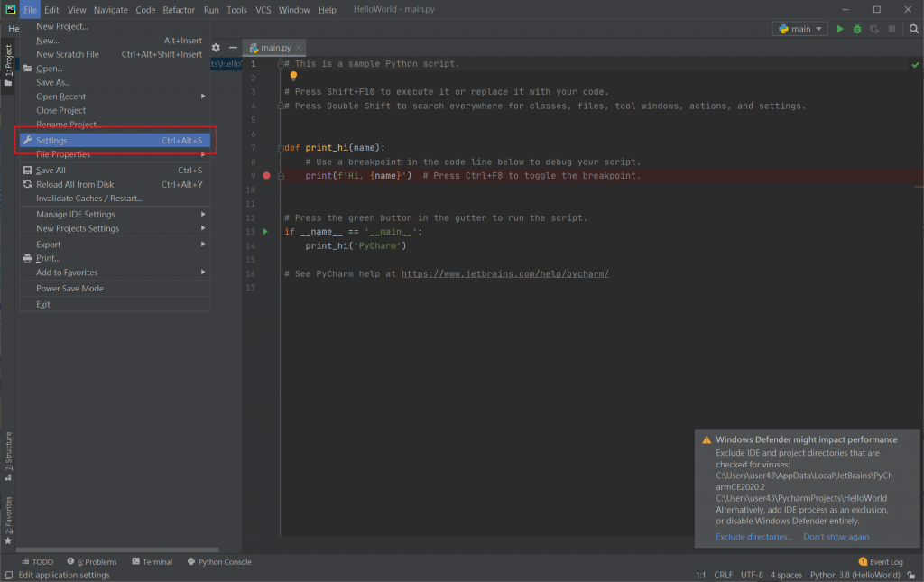
Task: Expand the Open Recent submenu
Action: pyautogui.click(x=115, y=97)
